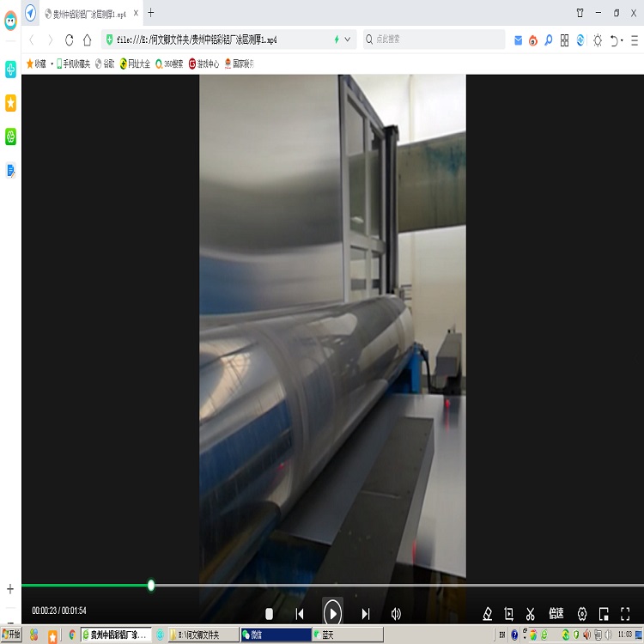
Task: Mute the video volume
Action: pyautogui.click(x=396, y=614)
